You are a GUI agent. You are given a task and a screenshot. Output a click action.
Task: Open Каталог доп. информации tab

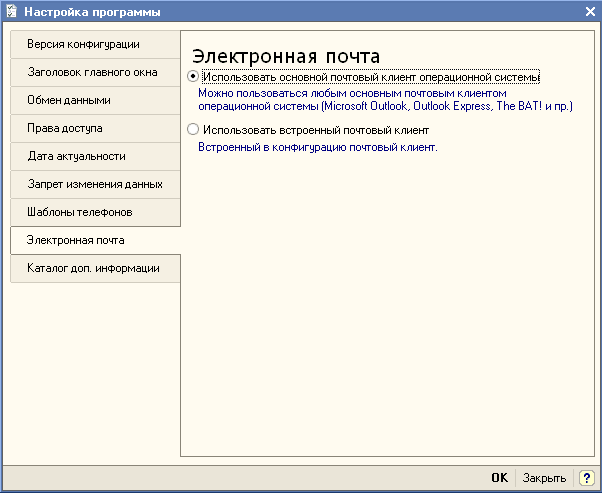tap(95, 269)
